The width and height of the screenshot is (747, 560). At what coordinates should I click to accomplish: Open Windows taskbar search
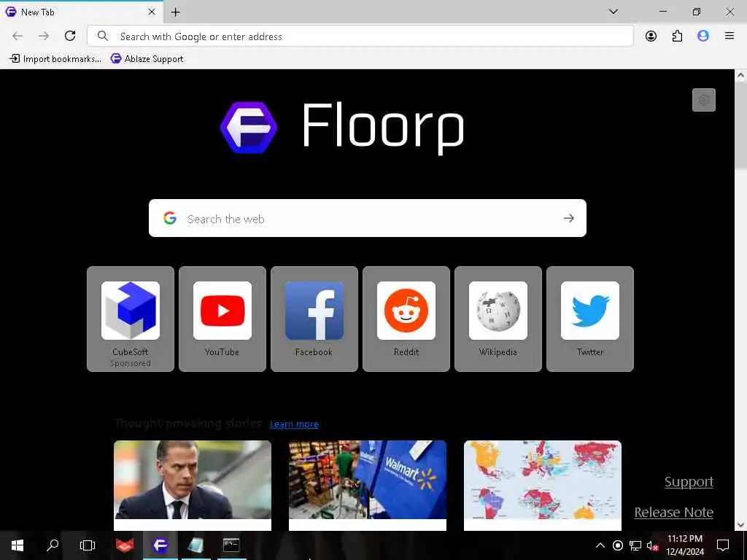click(x=53, y=545)
